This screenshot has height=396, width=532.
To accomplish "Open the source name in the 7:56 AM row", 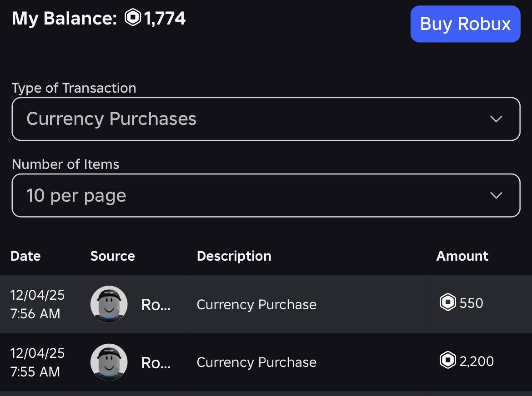I will click(156, 304).
